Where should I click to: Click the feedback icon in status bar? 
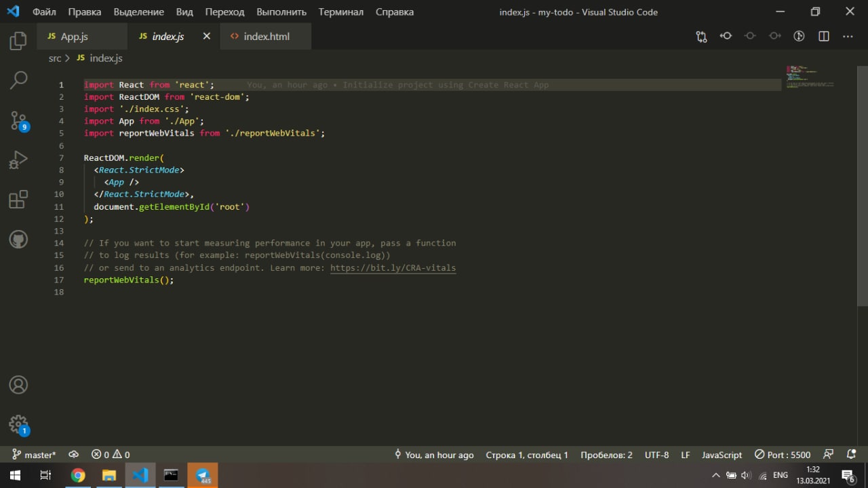[829, 455]
